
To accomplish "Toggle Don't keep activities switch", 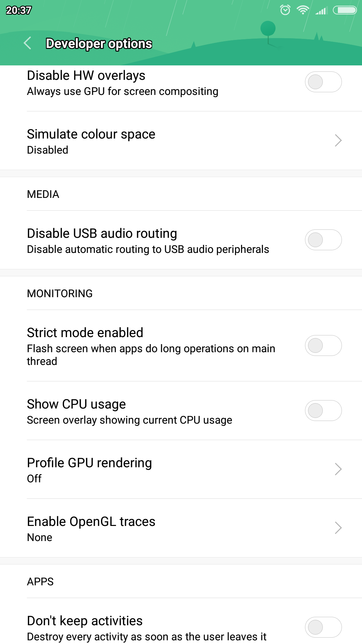I will [323, 627].
